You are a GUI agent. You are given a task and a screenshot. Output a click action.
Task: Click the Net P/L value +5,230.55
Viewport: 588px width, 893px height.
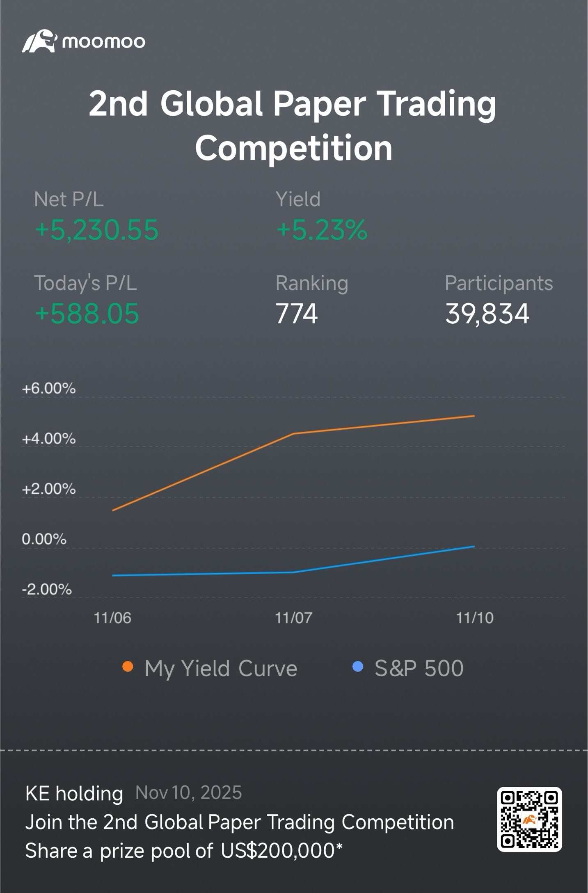97,230
